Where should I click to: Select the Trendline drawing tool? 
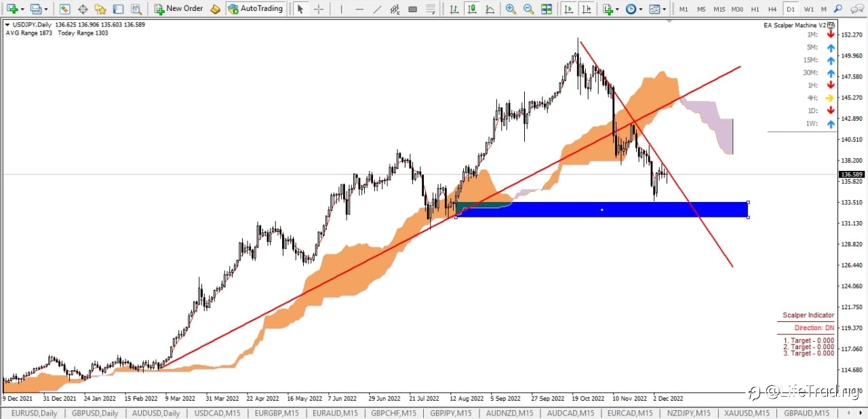click(377, 9)
